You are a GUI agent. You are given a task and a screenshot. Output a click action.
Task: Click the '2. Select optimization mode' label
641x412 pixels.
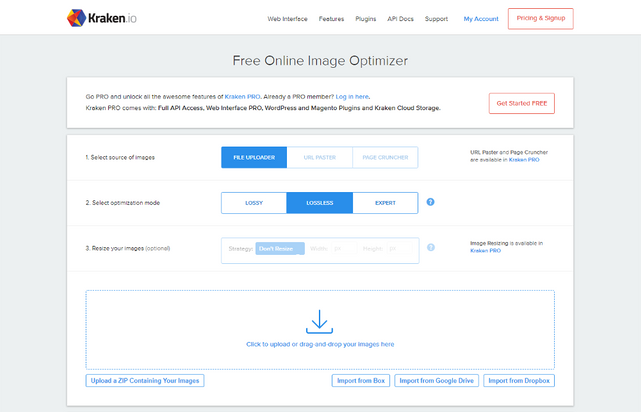tap(123, 203)
